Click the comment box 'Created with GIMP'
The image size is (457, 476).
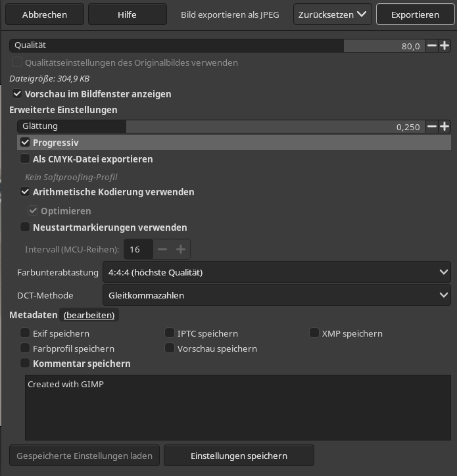238,408
